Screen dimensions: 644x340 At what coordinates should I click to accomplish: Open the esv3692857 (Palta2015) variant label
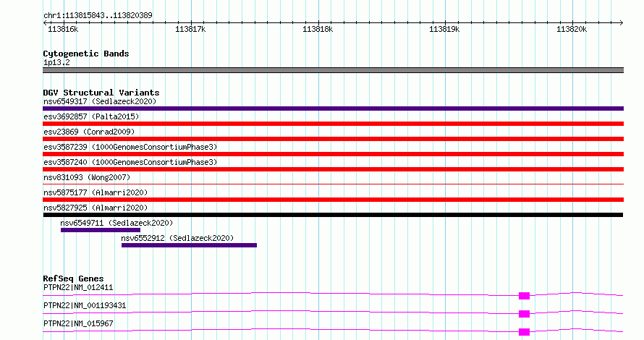tap(91, 116)
